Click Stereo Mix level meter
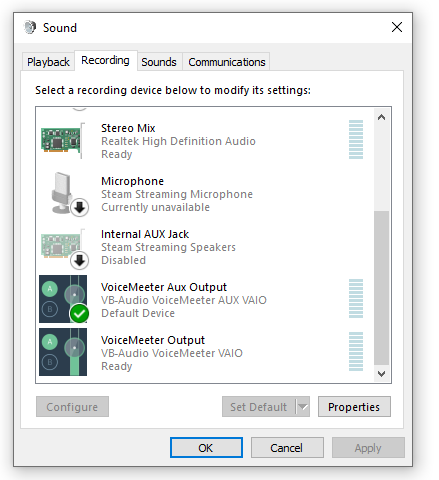Viewport: 439px width, 480px height. tap(356, 139)
